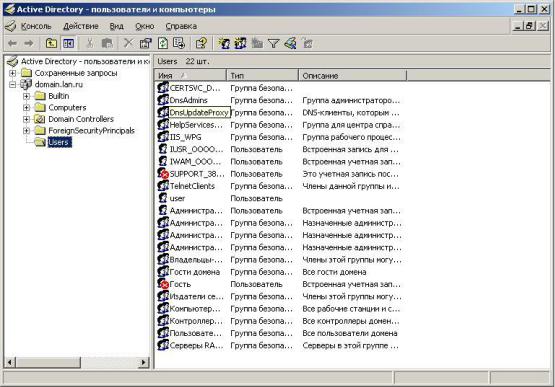The image size is (555, 387).
Task: Expand the Builtin folder node
Action: pos(26,96)
